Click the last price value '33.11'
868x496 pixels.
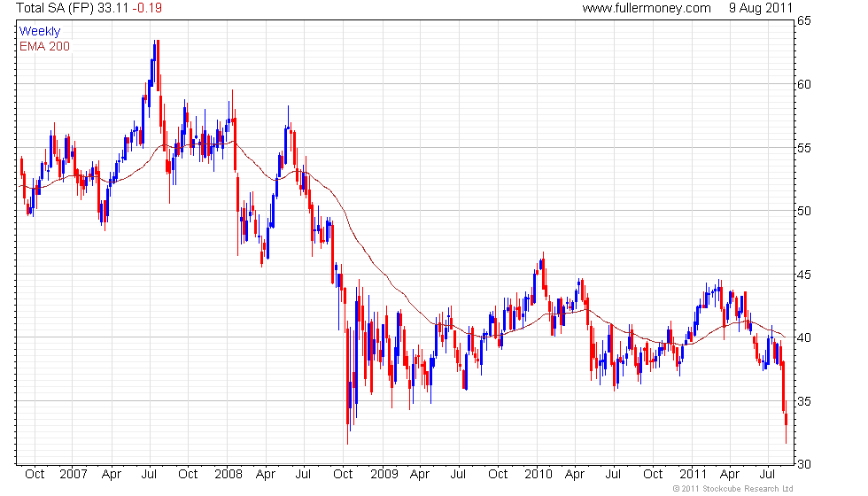click(x=113, y=8)
